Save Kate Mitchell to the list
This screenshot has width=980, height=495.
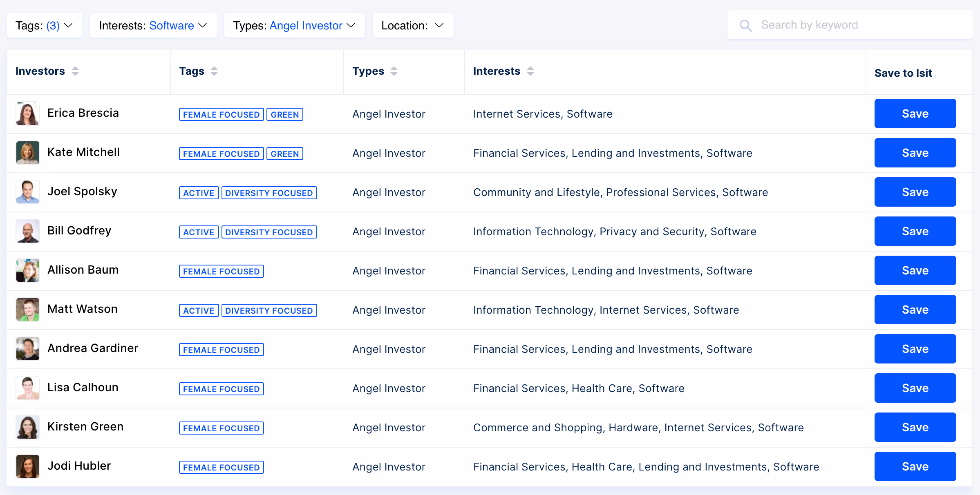tap(915, 153)
